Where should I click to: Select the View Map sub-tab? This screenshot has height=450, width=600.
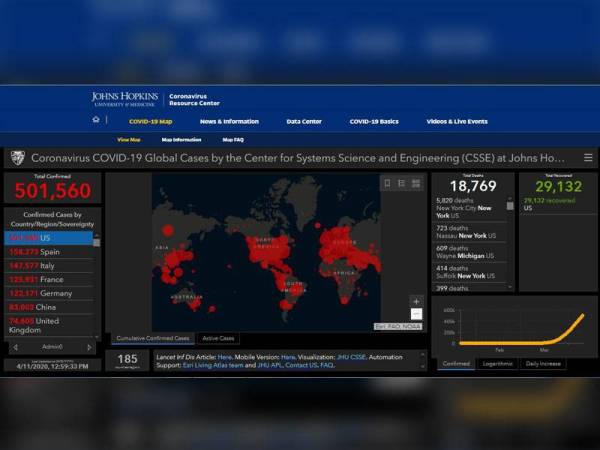(129, 140)
